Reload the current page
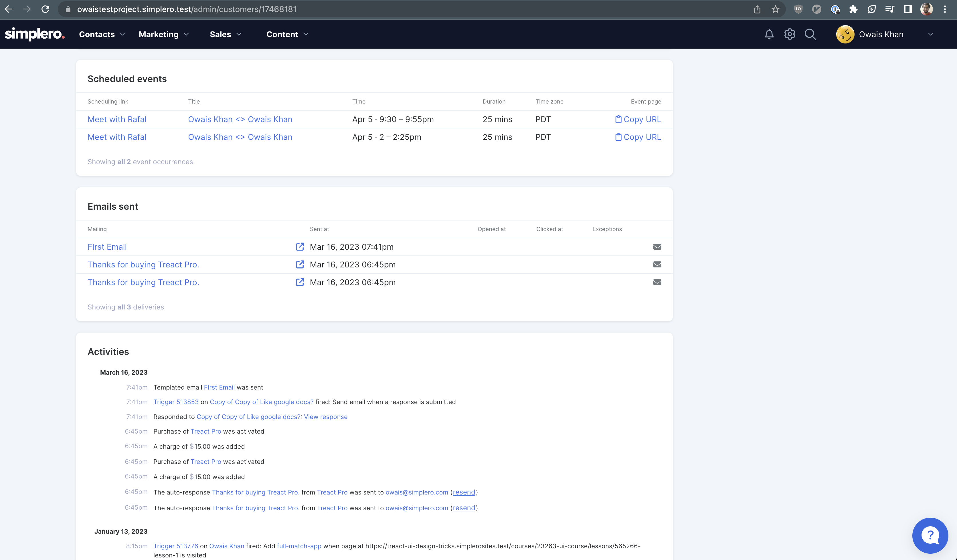 45,9
